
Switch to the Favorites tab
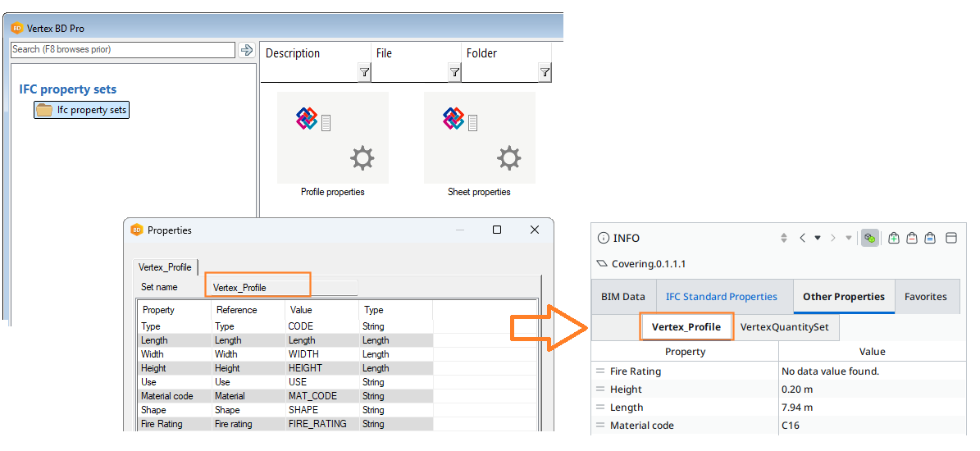926,297
